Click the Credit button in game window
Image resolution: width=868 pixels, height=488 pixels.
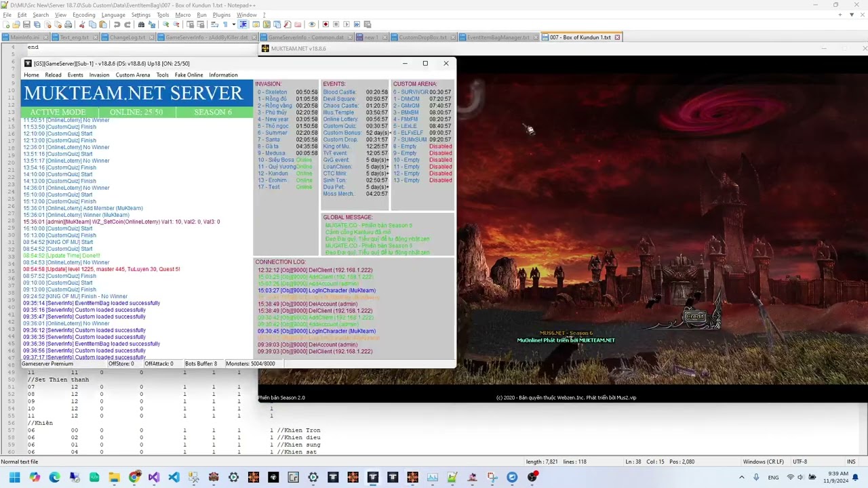coord(695,317)
